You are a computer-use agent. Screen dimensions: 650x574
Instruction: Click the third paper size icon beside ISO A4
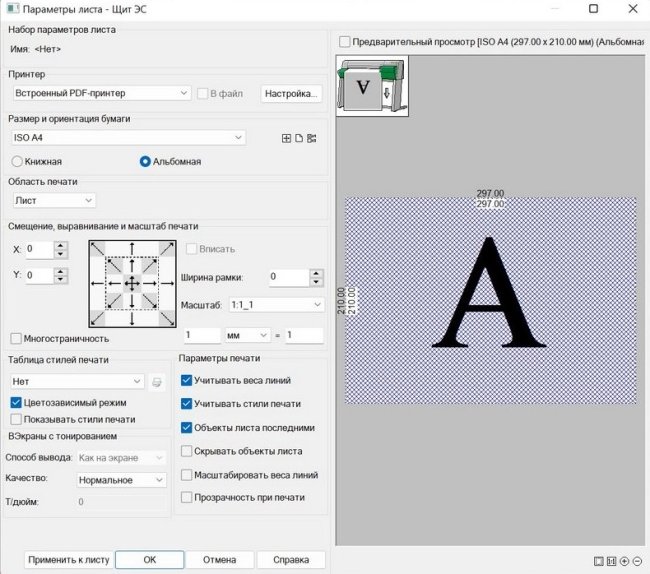pos(311,138)
